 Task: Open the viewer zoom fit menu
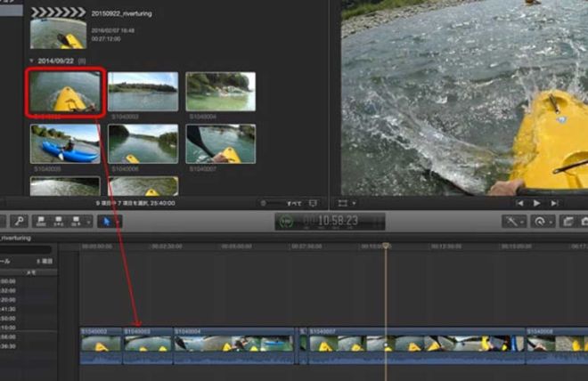point(347,203)
